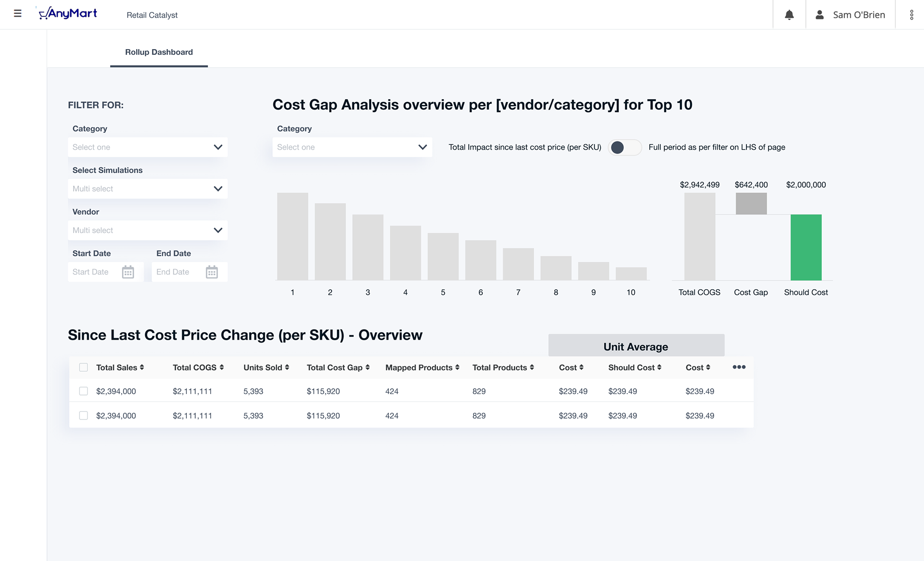This screenshot has width=924, height=561.
Task: Click the Retail Catalyst header item
Action: click(152, 15)
